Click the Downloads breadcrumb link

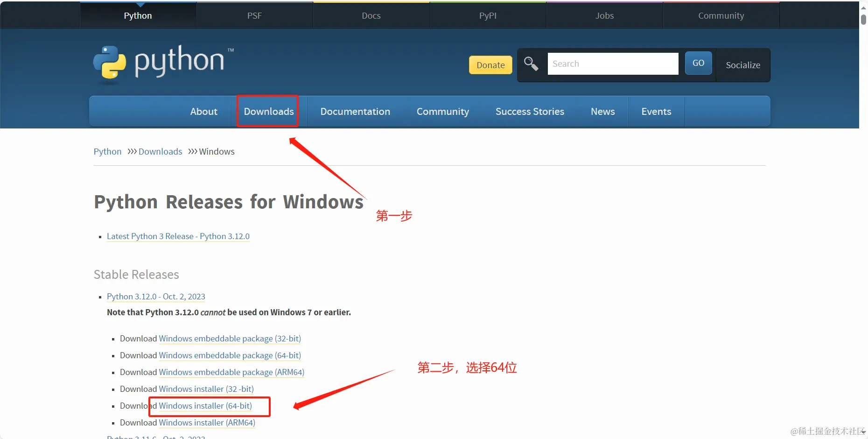(160, 151)
